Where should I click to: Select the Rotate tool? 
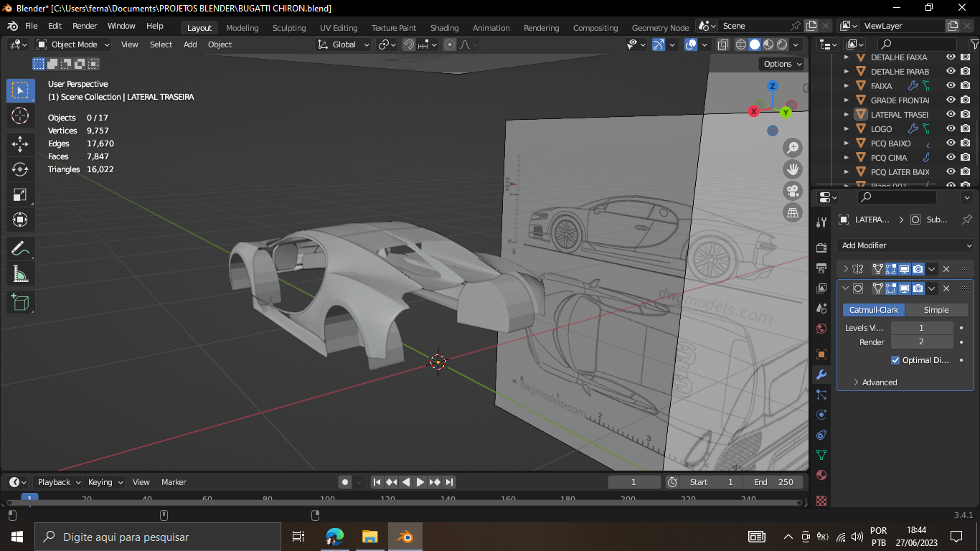[x=20, y=169]
